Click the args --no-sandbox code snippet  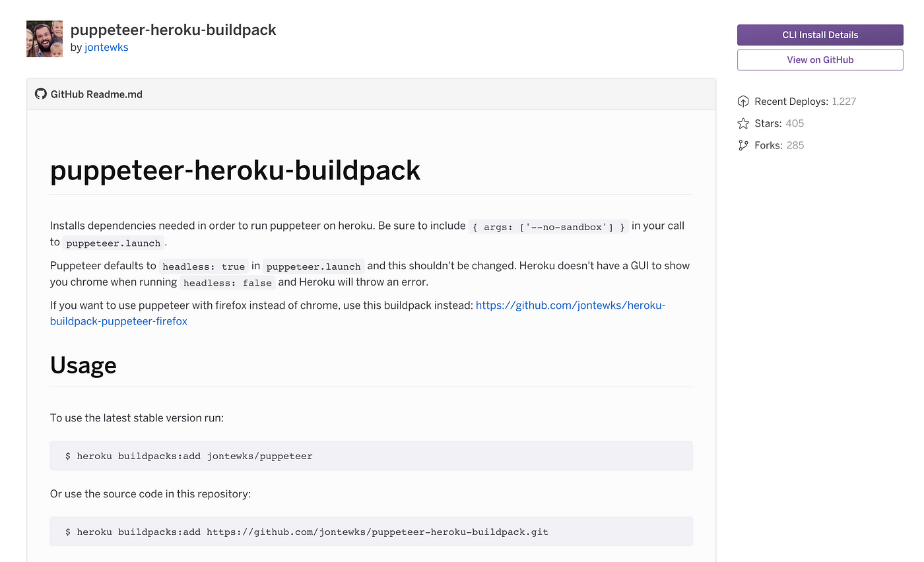coord(547,227)
